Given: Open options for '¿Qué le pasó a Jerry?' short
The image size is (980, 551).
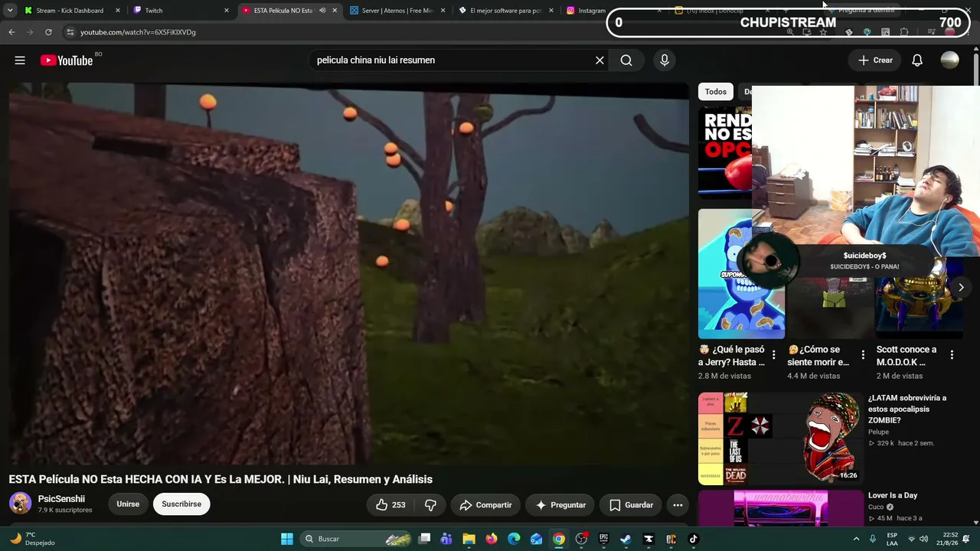Looking at the screenshot, I should pos(773,355).
